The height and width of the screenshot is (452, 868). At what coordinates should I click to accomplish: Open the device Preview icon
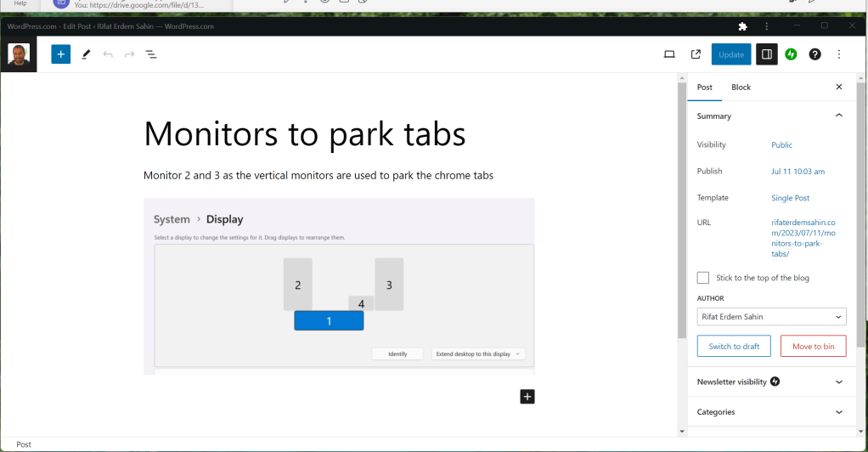tap(669, 54)
